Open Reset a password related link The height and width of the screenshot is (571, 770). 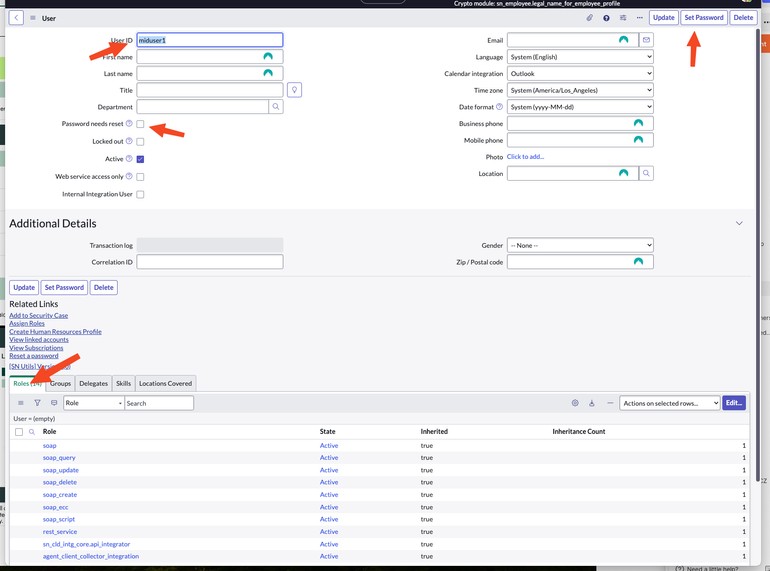pos(34,356)
